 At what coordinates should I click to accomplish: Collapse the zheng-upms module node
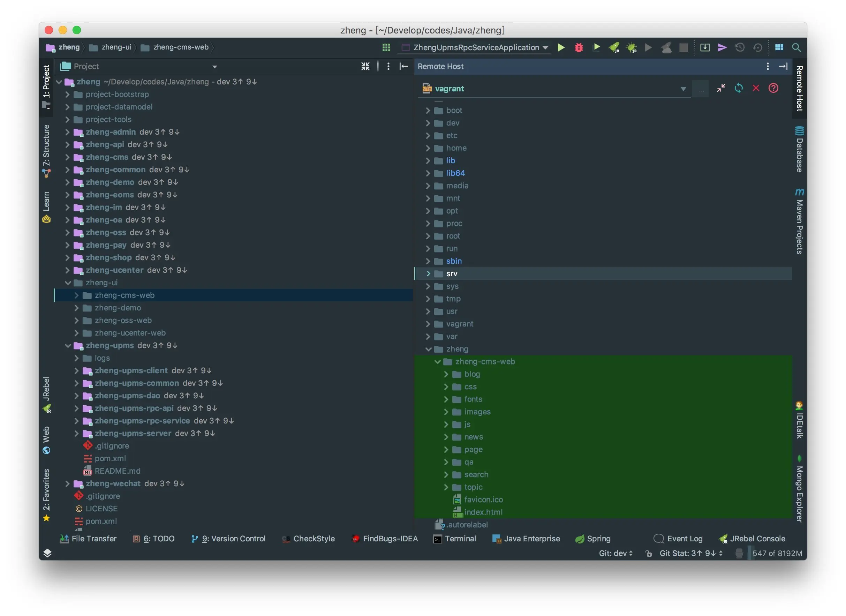click(x=68, y=346)
